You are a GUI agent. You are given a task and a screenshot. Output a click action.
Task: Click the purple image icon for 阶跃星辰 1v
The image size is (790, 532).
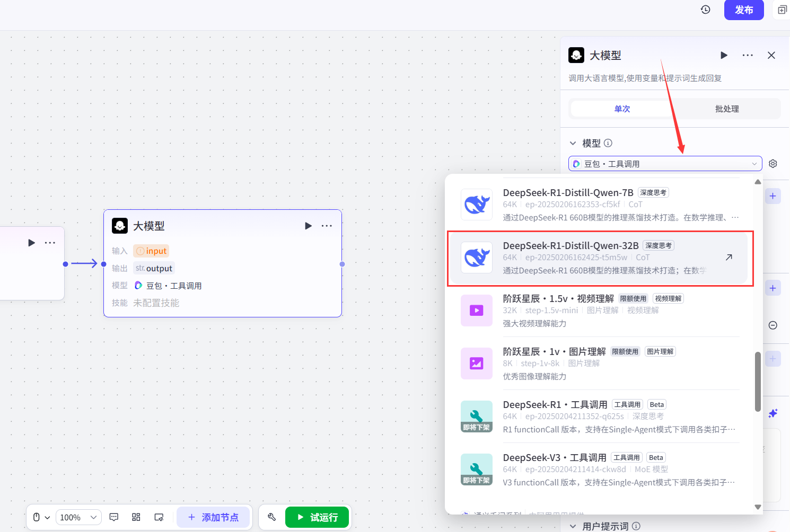pyautogui.click(x=477, y=363)
